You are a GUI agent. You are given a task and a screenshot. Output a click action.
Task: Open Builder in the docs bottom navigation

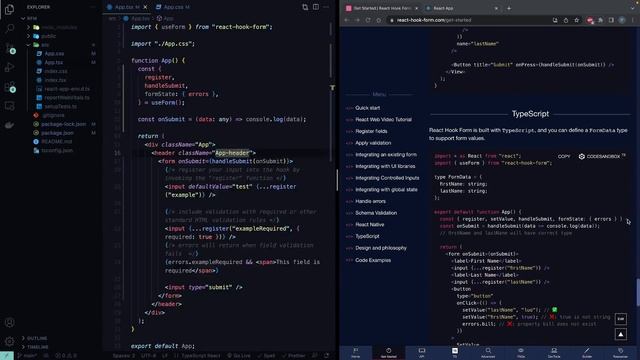coord(587,353)
